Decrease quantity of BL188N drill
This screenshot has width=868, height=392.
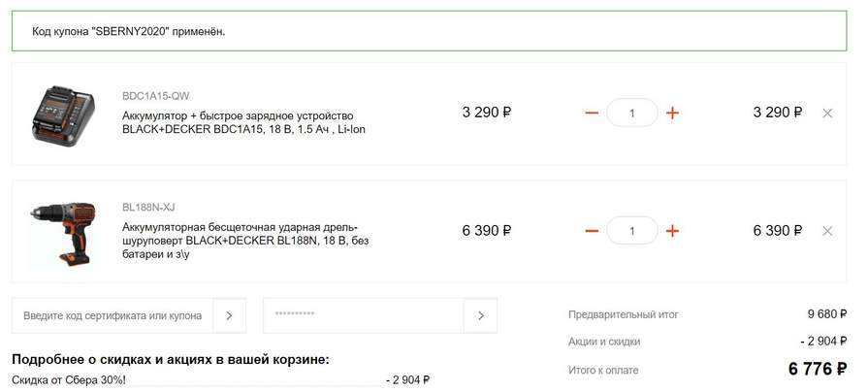592,231
